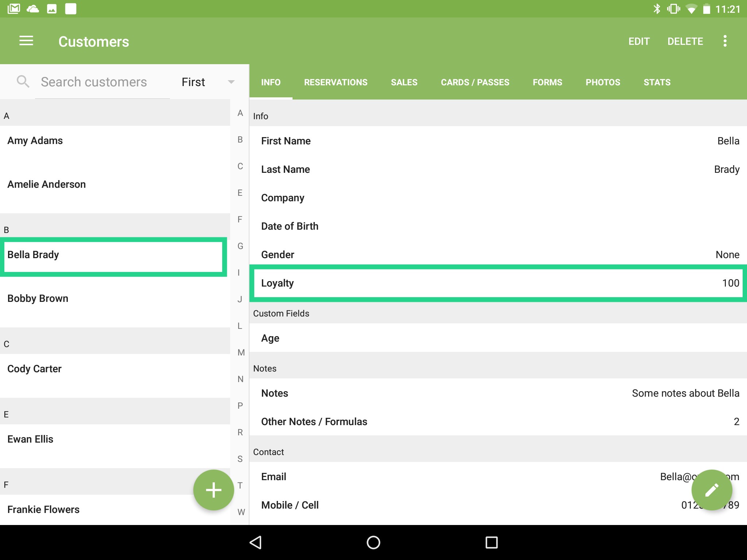This screenshot has height=560, width=747.
Task: Click the Notes row about Bella
Action: pos(498,393)
